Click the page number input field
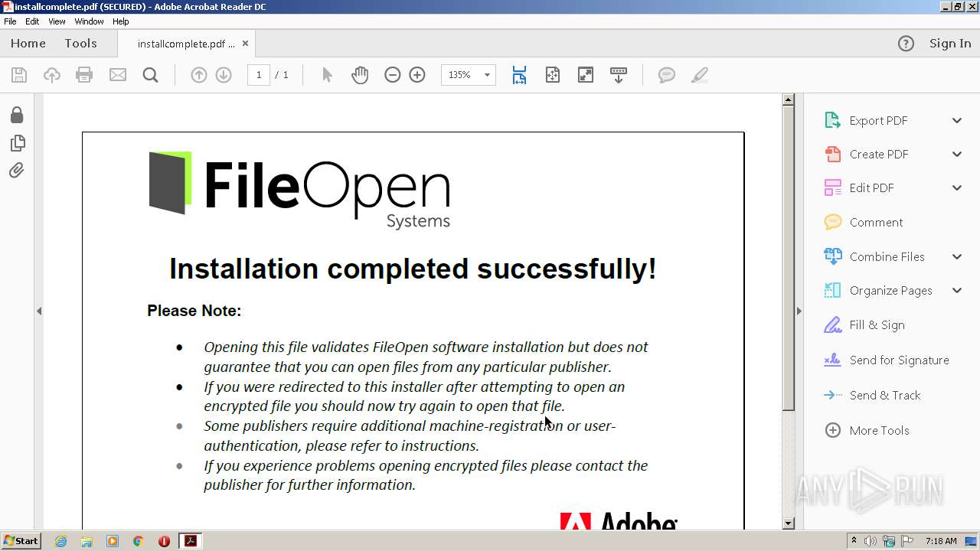 tap(259, 75)
